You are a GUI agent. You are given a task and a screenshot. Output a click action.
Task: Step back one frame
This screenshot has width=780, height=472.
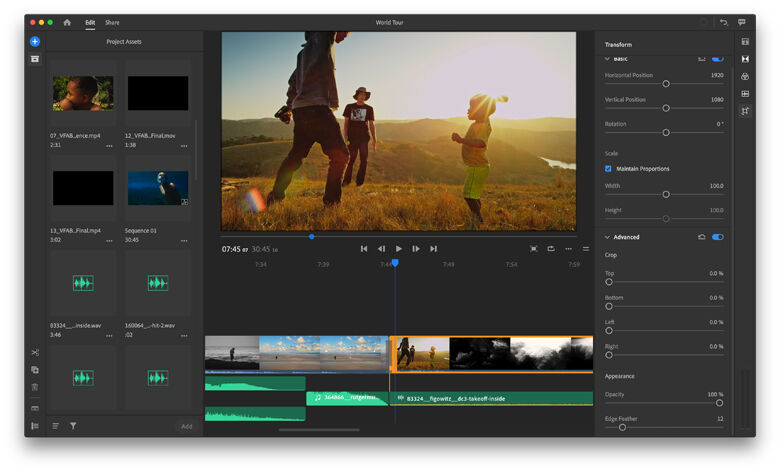[x=382, y=249]
